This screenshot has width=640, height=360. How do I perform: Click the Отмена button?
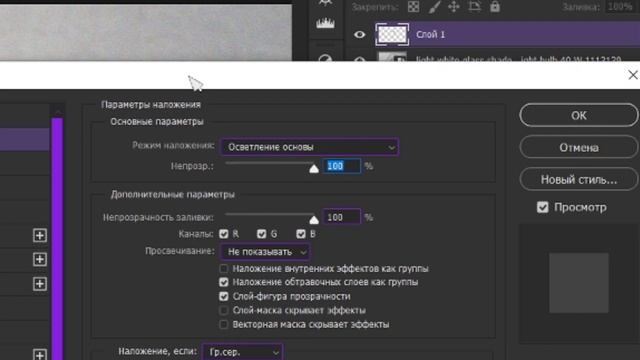pos(579,147)
